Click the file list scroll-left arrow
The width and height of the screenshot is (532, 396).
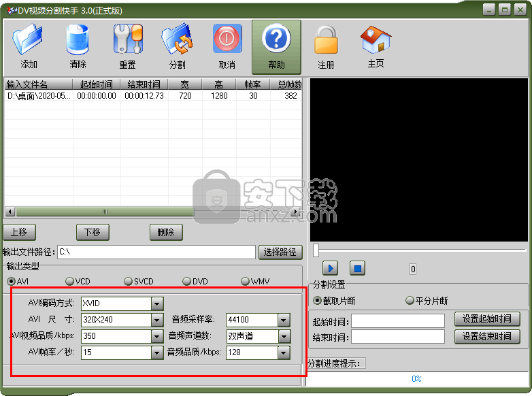pyautogui.click(x=10, y=212)
